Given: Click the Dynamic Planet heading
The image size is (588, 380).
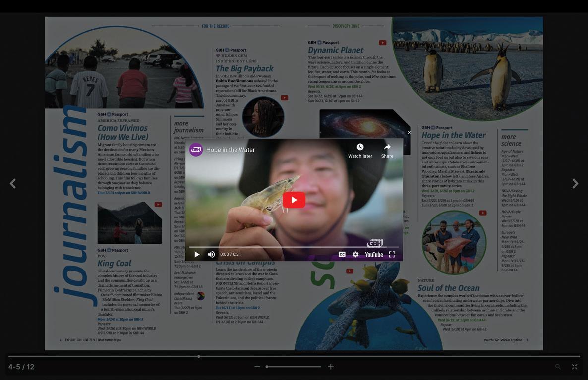Looking at the screenshot, I should [336, 50].
